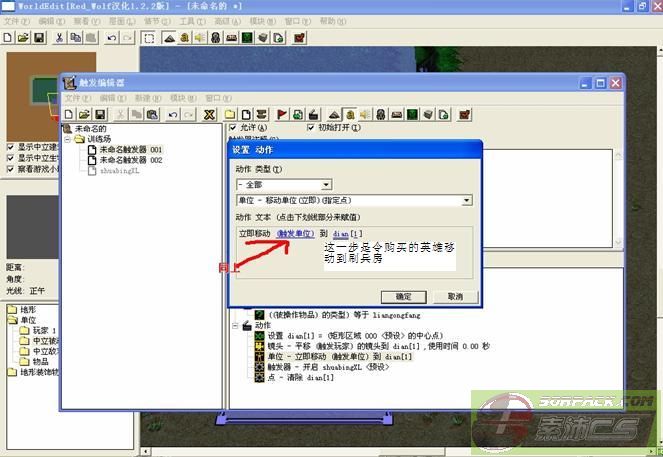Screen dimensions: 663x457
Task: Click the sound speaker icon in trigger editor toolbar
Action: (367, 115)
